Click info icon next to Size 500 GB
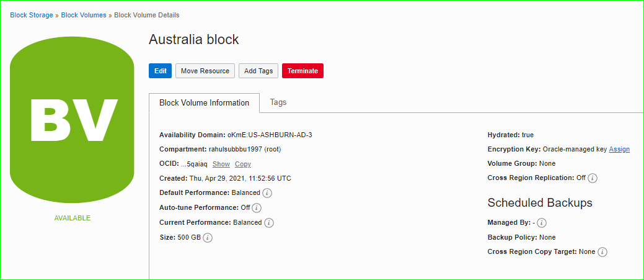This screenshot has height=280, width=644. pos(208,238)
